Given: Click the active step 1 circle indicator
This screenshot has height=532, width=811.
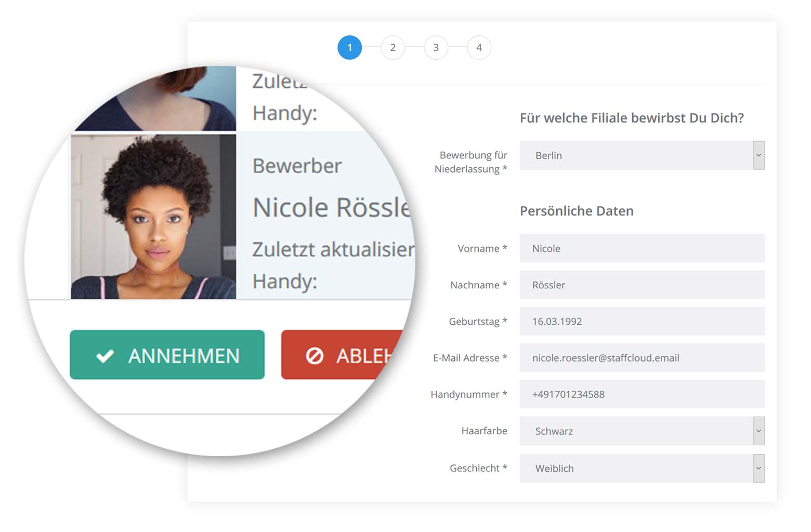Looking at the screenshot, I should 350,47.
